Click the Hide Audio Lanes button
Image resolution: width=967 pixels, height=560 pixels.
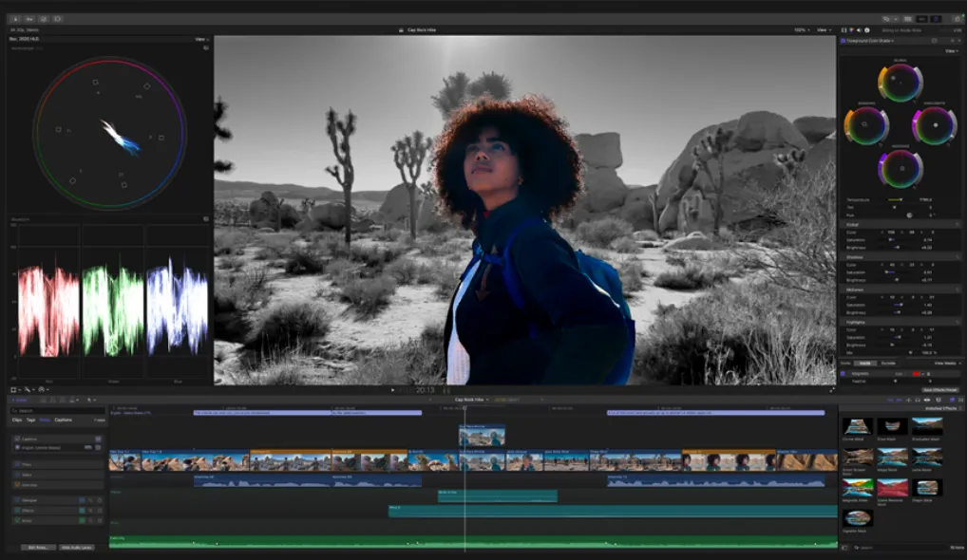[x=77, y=547]
